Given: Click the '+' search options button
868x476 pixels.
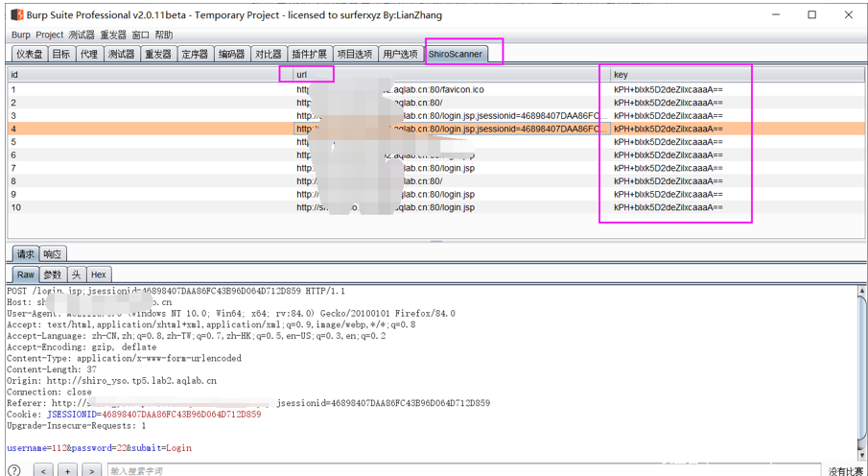Looking at the screenshot, I should (67, 470).
